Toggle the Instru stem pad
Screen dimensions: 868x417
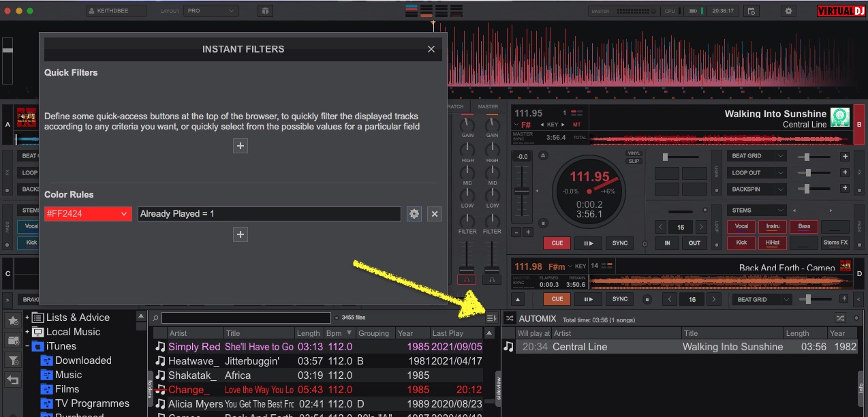coord(773,227)
